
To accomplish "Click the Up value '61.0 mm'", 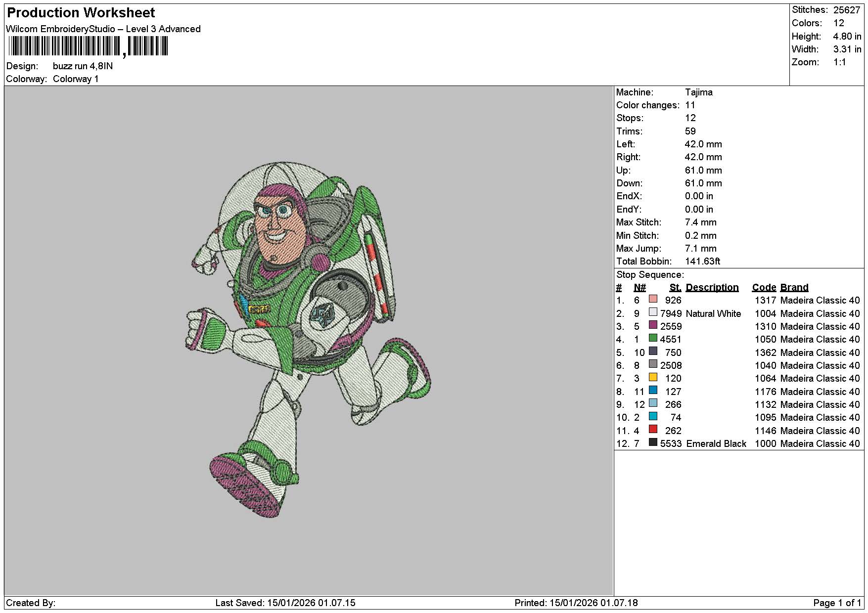I will (703, 171).
